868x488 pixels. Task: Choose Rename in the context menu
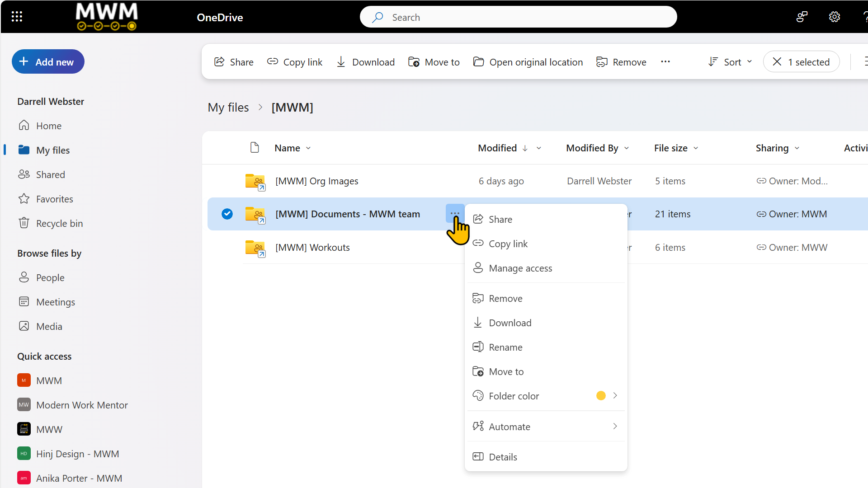[505, 347]
